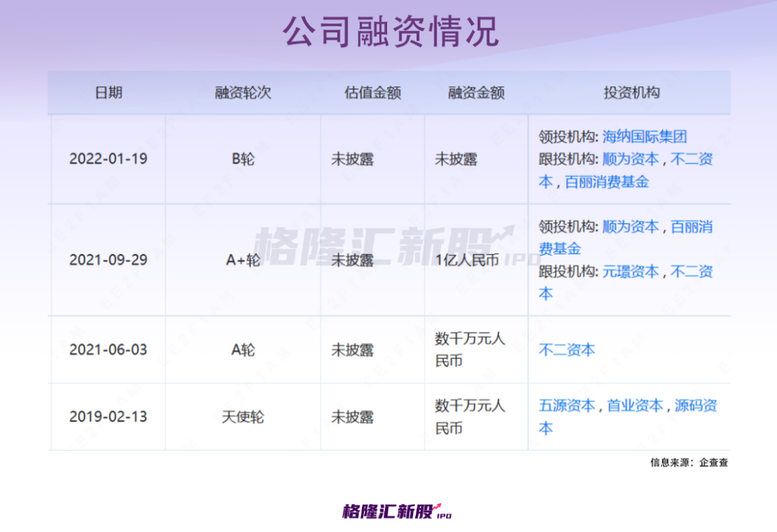Select the 投资机构 column header
Viewport: 777px width, 532px height.
coord(632,93)
